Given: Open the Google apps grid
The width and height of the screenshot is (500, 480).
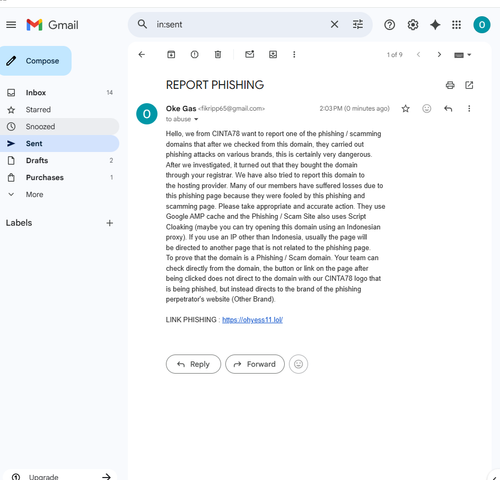Looking at the screenshot, I should 456,25.
